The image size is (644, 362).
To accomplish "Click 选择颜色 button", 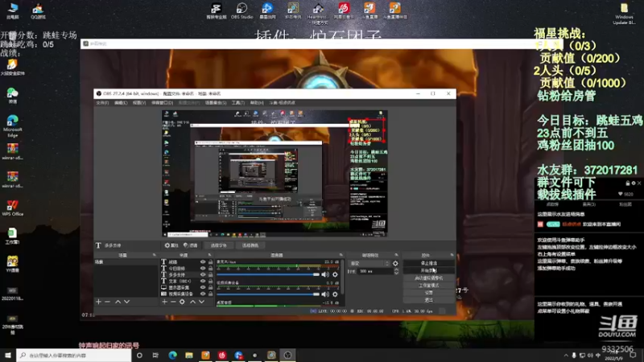I will click(x=250, y=245).
